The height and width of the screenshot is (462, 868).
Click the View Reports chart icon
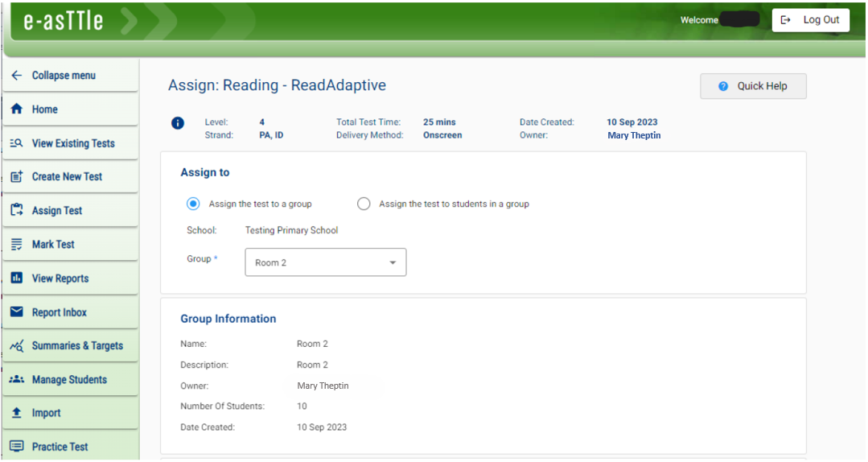click(x=16, y=278)
